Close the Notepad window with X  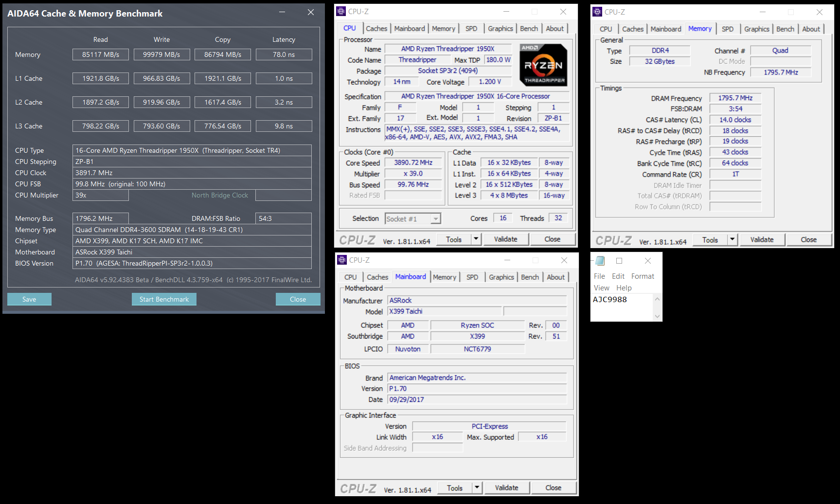tap(648, 261)
